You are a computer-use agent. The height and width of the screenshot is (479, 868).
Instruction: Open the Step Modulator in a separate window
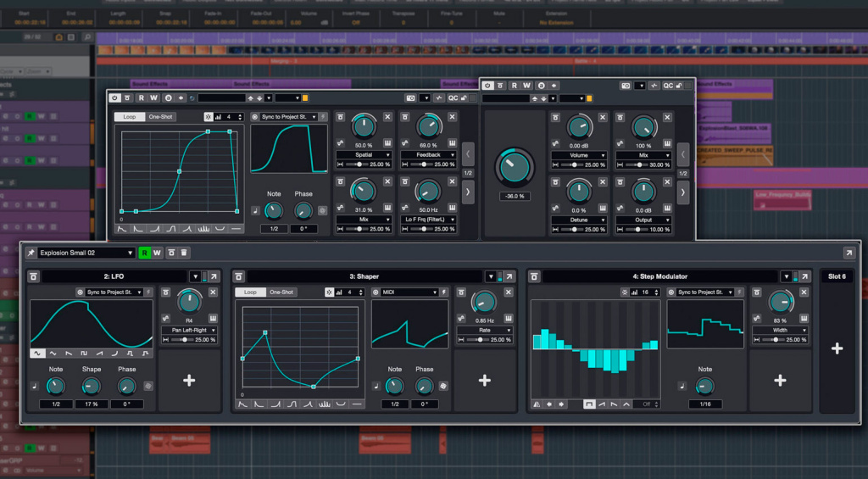pyautogui.click(x=806, y=276)
